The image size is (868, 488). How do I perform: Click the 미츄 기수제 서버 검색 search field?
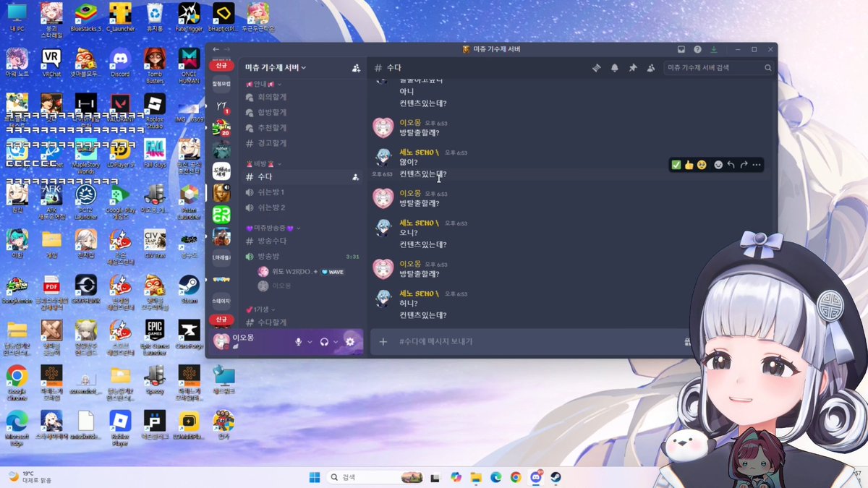pyautogui.click(x=719, y=68)
